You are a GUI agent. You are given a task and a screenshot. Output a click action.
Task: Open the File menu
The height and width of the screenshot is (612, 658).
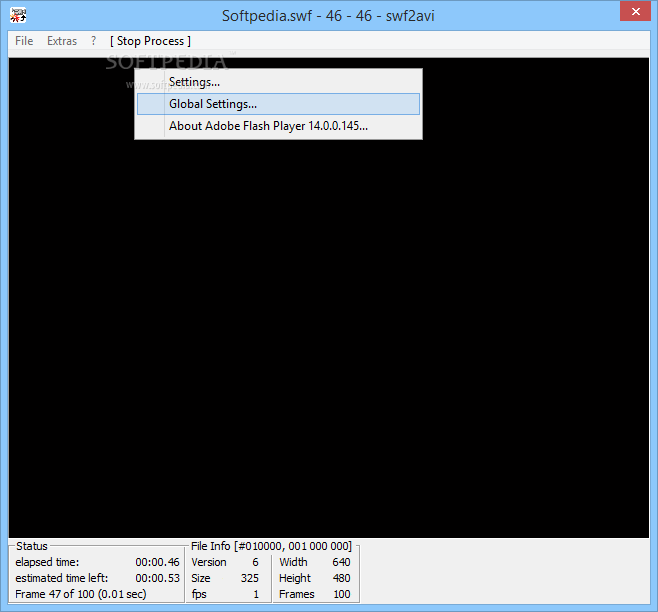24,41
